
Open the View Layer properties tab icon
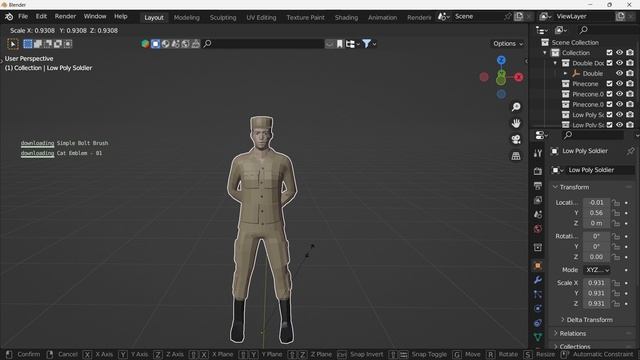pyautogui.click(x=538, y=200)
